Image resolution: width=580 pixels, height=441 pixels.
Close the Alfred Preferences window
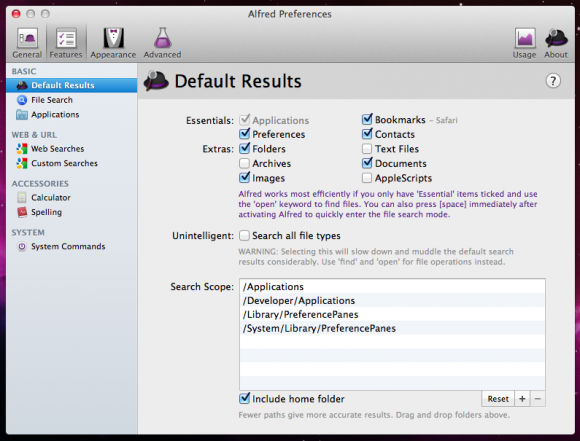16,14
